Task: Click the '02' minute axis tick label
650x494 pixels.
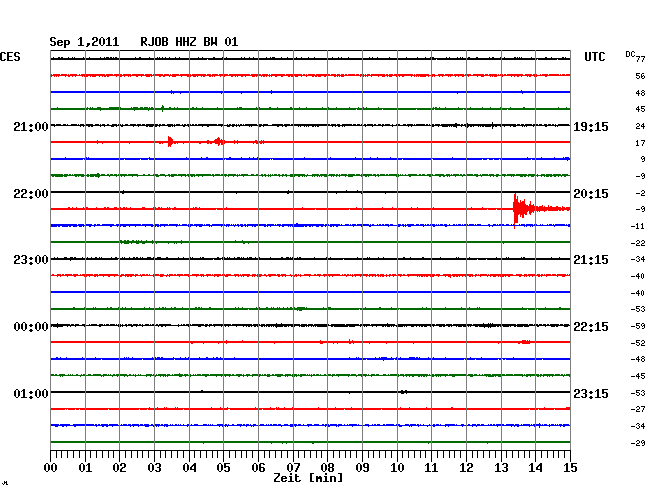Action: coord(119,468)
